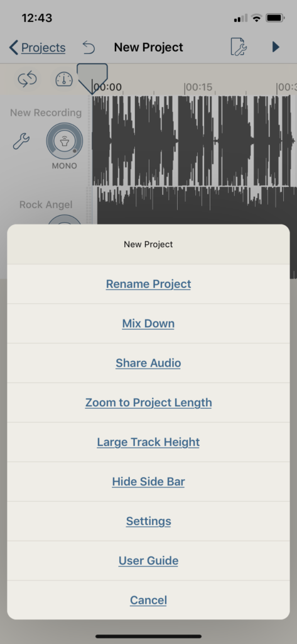Tap the undo arrow icon
Image resolution: width=297 pixels, height=644 pixels.
[x=88, y=48]
